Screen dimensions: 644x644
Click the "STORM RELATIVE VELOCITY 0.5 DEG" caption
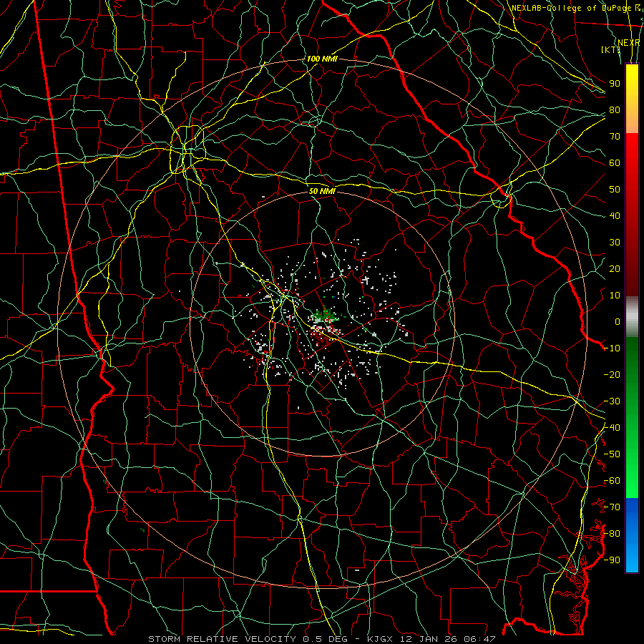(x=248, y=639)
